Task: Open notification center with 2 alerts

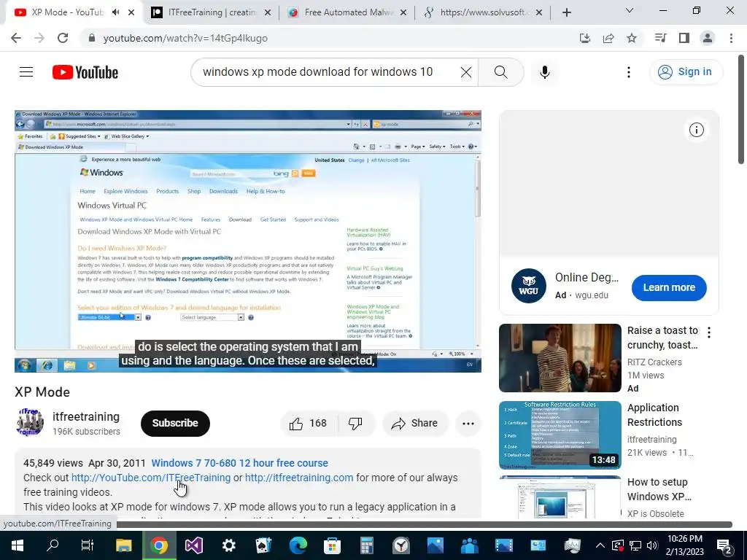Action: tap(724, 546)
